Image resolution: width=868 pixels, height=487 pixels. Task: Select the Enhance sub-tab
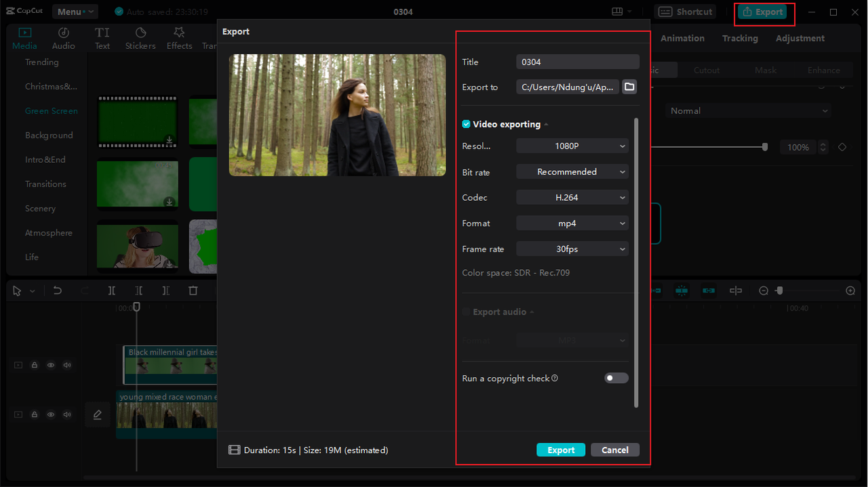coord(823,70)
